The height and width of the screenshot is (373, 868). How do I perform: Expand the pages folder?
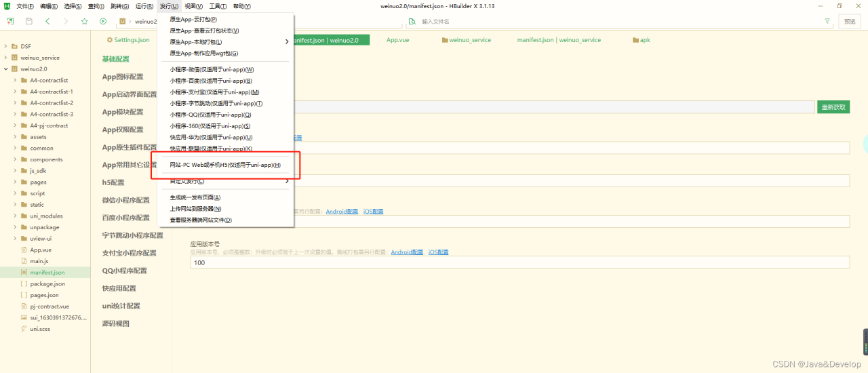coord(15,182)
